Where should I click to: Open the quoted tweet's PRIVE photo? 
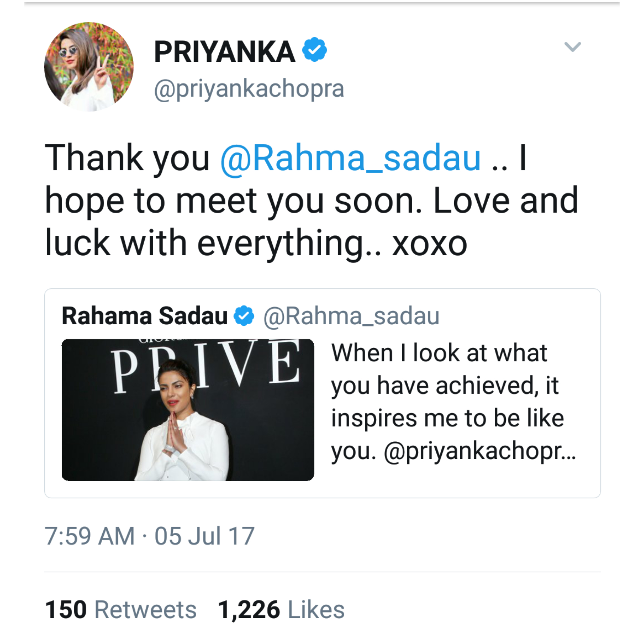tap(188, 410)
